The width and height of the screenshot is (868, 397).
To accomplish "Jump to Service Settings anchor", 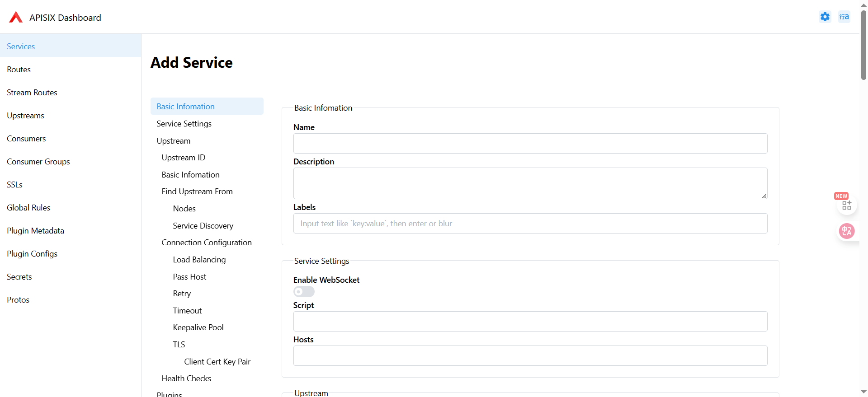I will 207,123.
